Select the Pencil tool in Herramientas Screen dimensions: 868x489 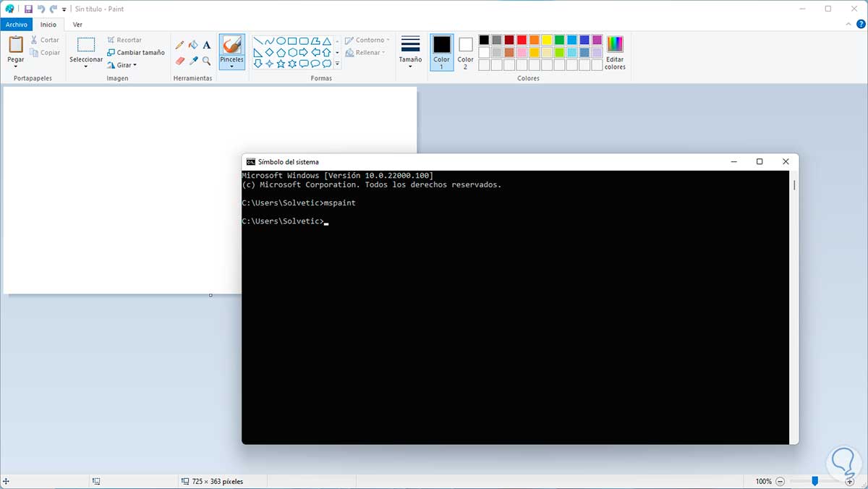coord(180,45)
